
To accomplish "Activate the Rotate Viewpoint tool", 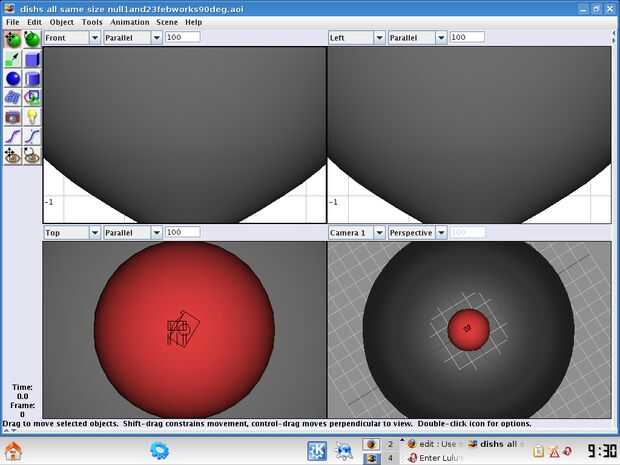I will (32, 155).
